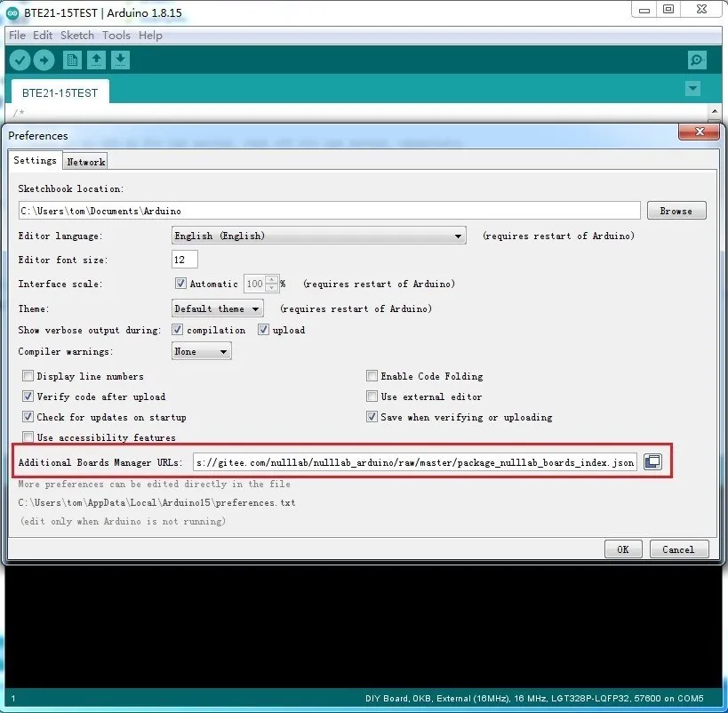Screen dimensions: 728x713
Task: Click the Upload arrow icon
Action: (44, 60)
